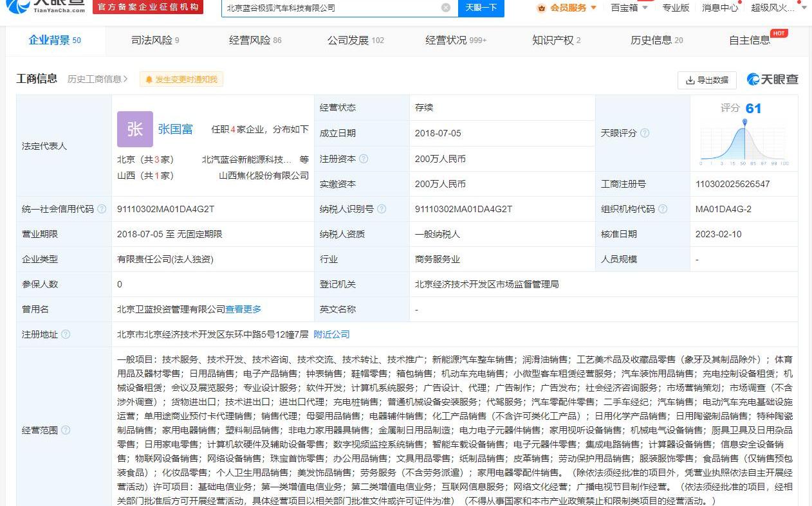Switch to the 历史信息 tab
This screenshot has width=812, height=506.
[656, 40]
